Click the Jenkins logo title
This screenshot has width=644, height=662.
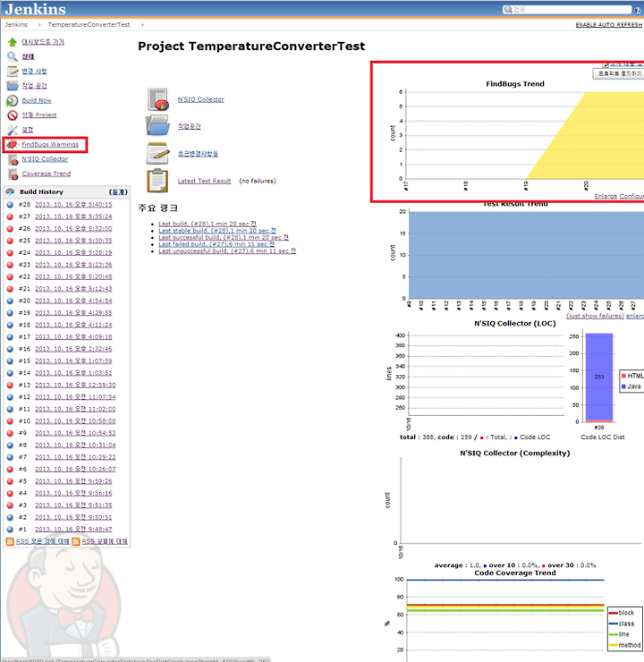coord(36,9)
